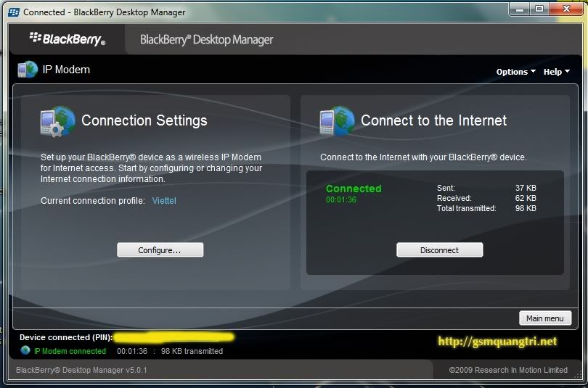This screenshot has height=388, width=588.
Task: Click the 62 KB received value
Action: tap(526, 198)
